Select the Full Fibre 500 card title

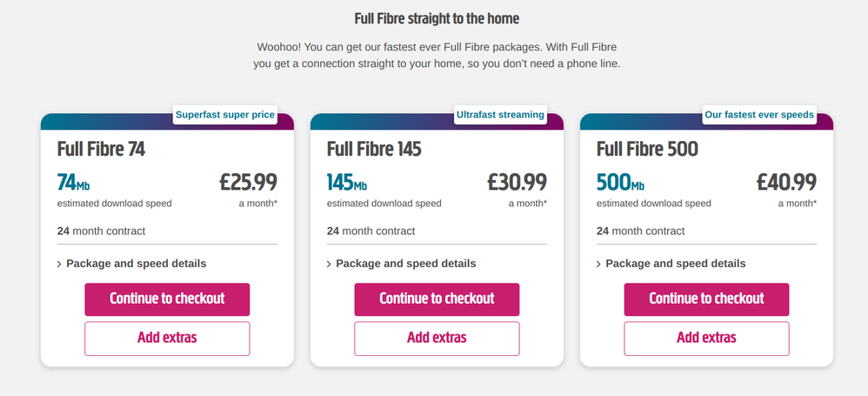[647, 149]
